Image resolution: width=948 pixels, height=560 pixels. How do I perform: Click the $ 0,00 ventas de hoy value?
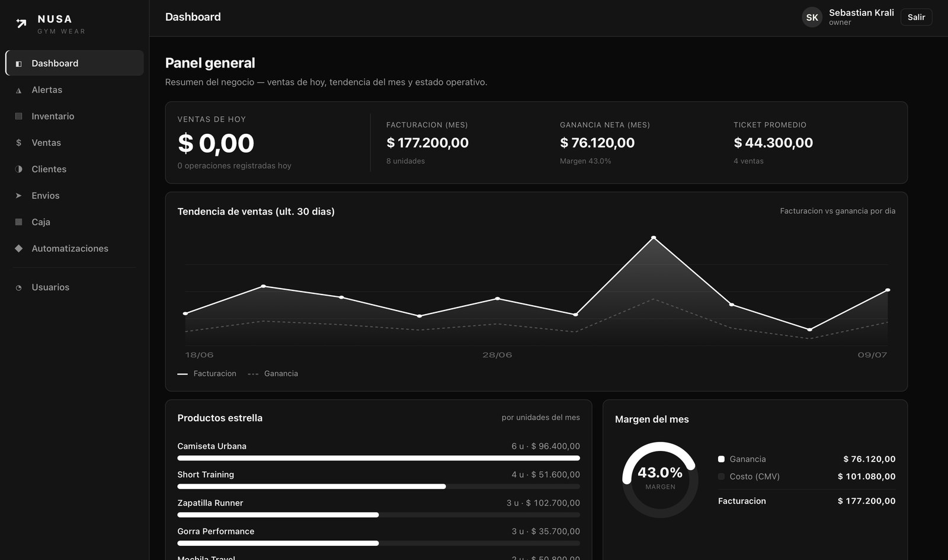216,143
